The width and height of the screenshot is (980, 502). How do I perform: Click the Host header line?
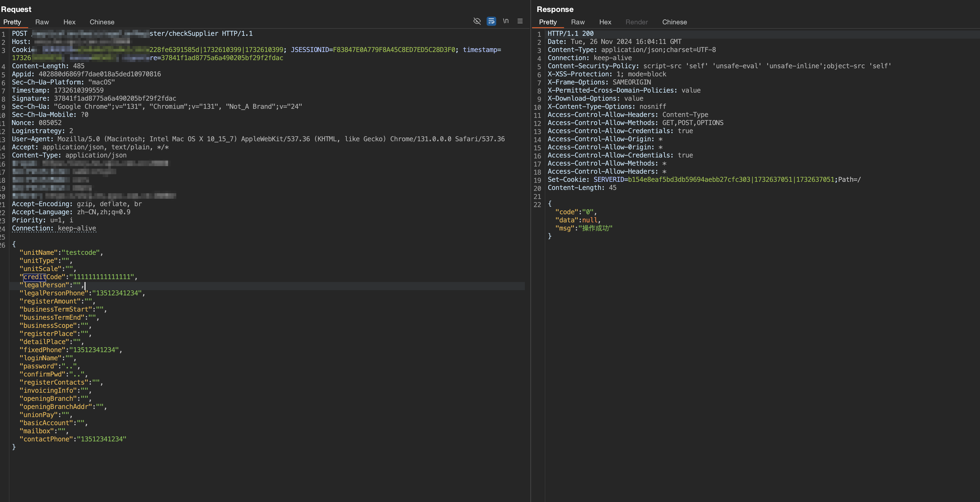[71, 42]
